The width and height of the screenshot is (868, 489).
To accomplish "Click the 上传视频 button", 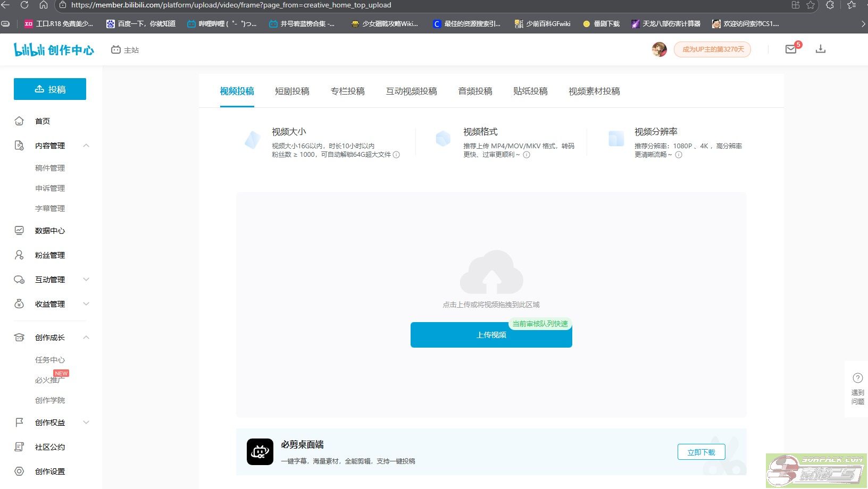I will coord(491,335).
